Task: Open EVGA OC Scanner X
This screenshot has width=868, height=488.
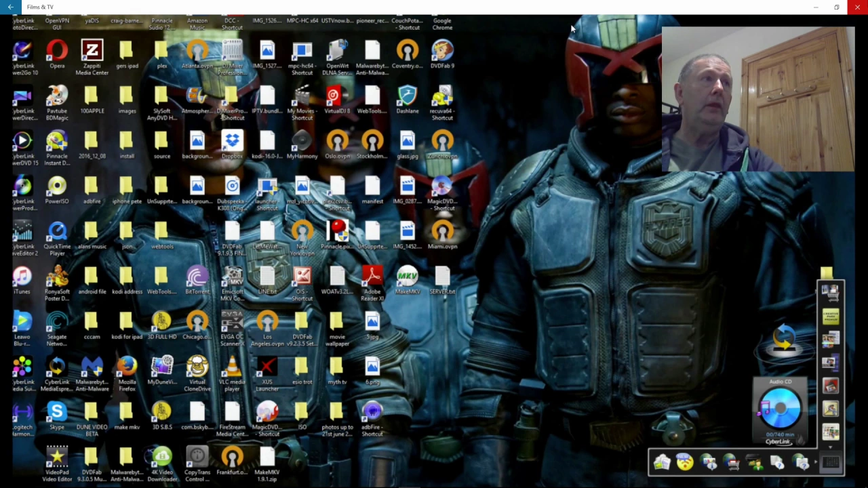Action: pos(232,328)
